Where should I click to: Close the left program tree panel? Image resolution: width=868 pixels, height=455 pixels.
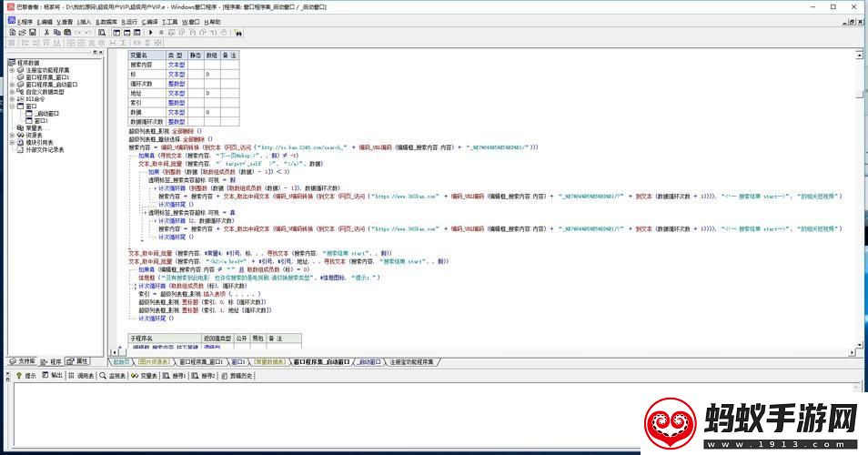[x=101, y=52]
